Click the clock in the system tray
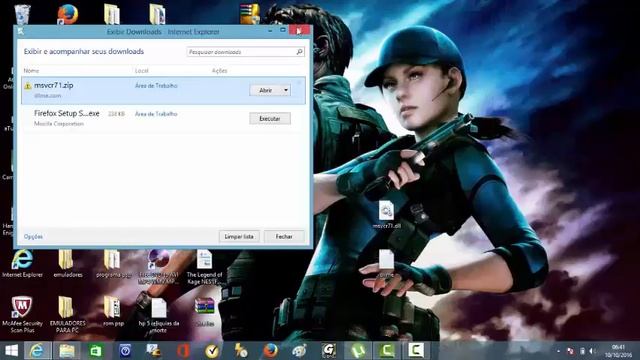Screen dimensions: 640x360 click(618, 351)
